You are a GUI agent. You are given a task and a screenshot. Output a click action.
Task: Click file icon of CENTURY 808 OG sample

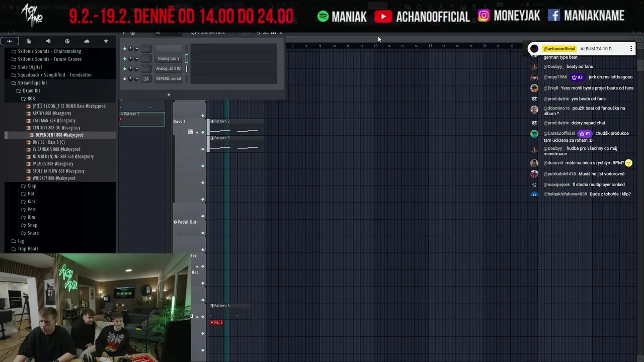29,128
